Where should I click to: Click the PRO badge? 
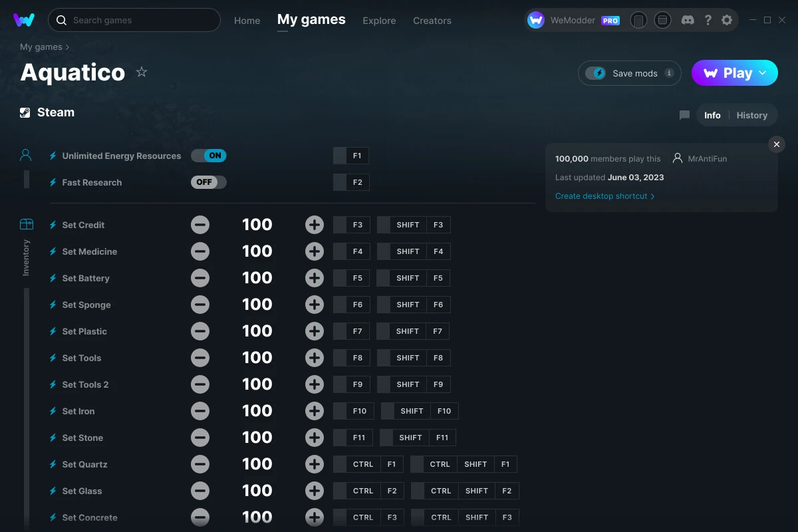610,21
